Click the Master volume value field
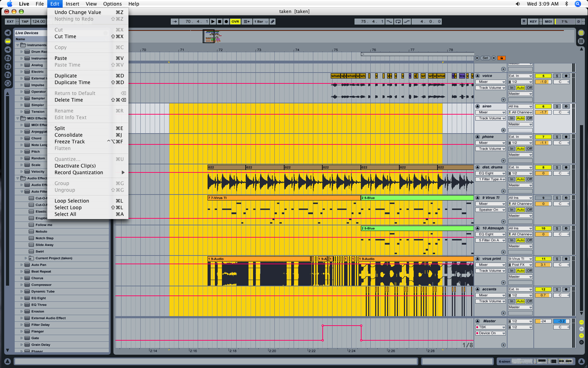 click(x=543, y=321)
